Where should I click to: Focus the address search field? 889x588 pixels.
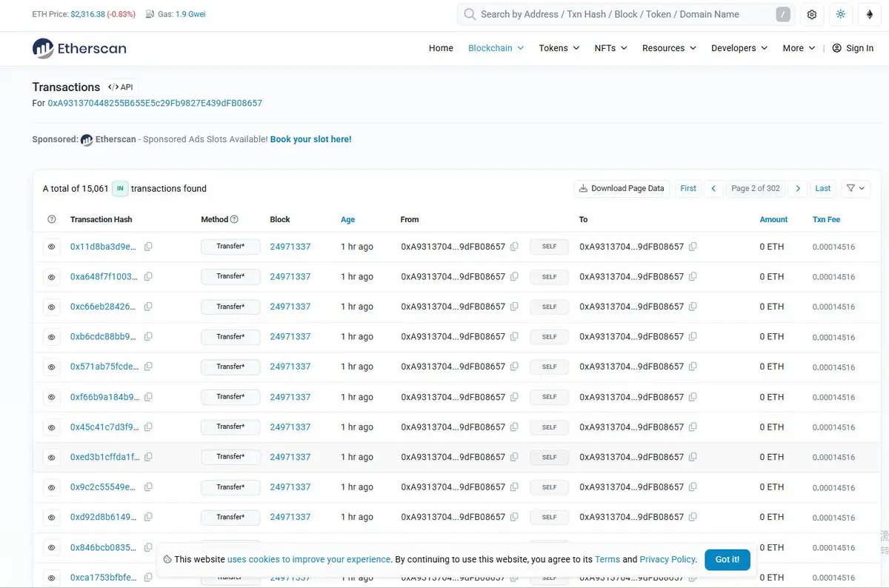coord(622,14)
